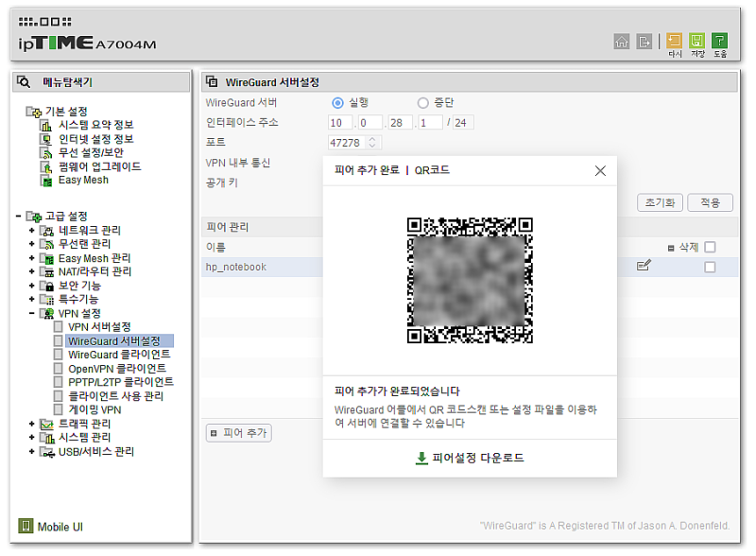Open PPTP/L2TP 클라이언트 menu item

pos(121,382)
